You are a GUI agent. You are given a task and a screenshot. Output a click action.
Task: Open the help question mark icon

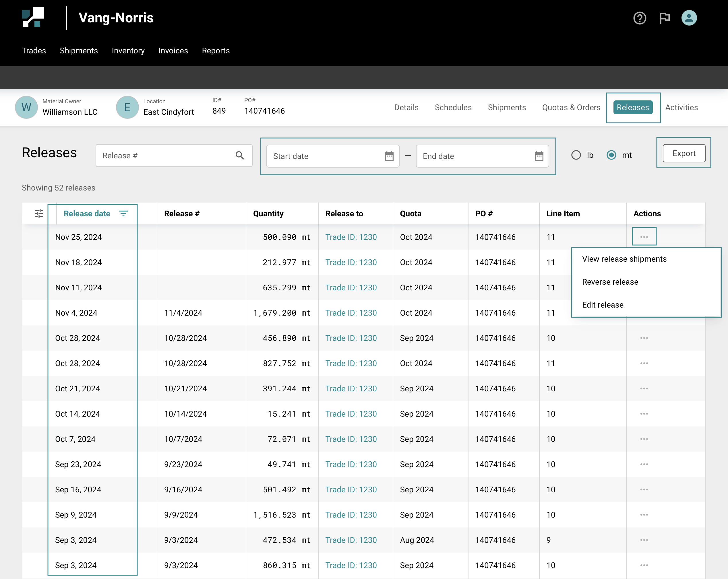click(x=639, y=18)
